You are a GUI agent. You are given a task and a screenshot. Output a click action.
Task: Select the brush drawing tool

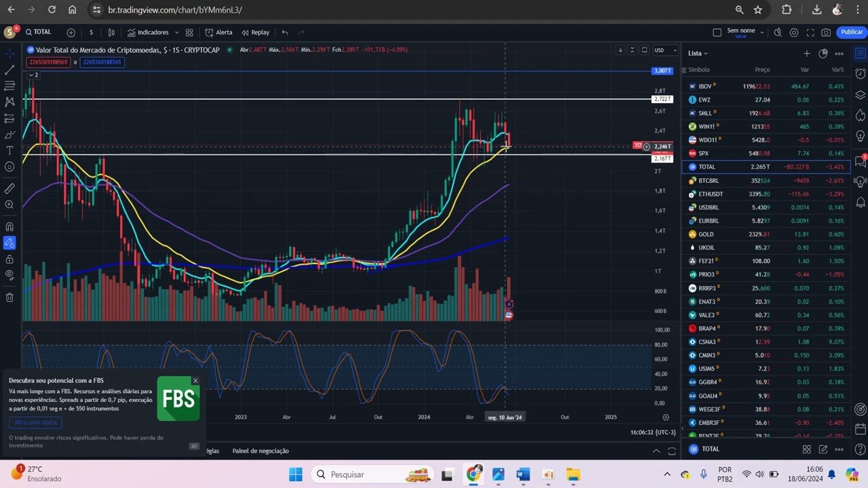(x=9, y=134)
